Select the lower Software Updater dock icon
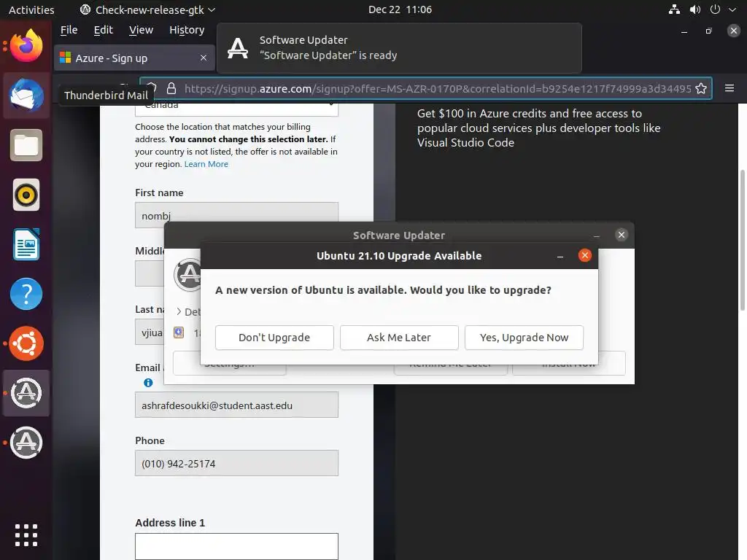This screenshot has width=747, height=560. click(x=26, y=443)
